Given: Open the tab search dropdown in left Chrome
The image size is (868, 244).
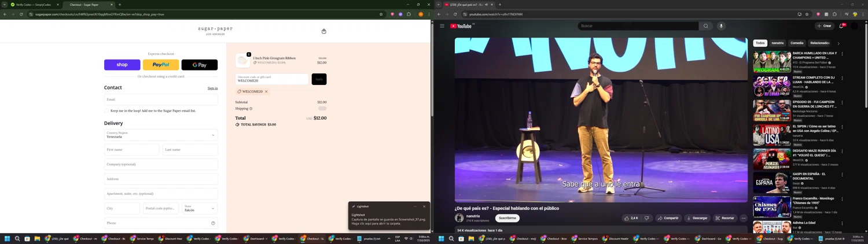Looking at the screenshot, I should point(4,5).
